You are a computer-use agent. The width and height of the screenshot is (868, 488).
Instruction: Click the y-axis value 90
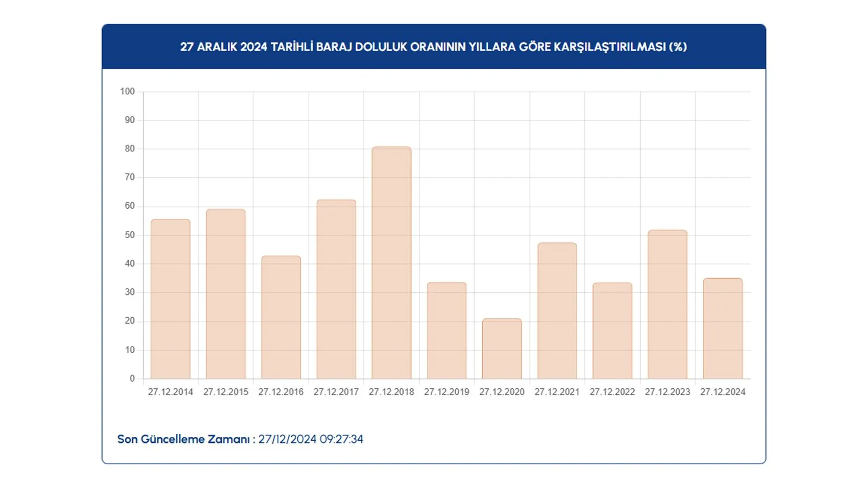point(130,120)
